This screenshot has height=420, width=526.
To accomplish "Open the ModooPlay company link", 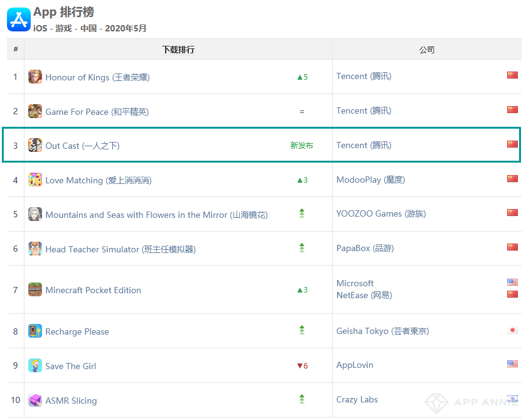I will (370, 180).
